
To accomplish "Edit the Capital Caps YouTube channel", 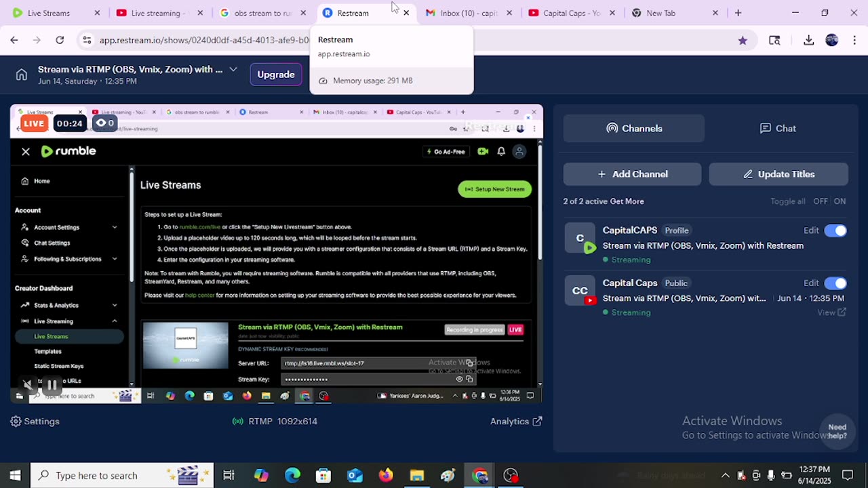I will (x=811, y=283).
